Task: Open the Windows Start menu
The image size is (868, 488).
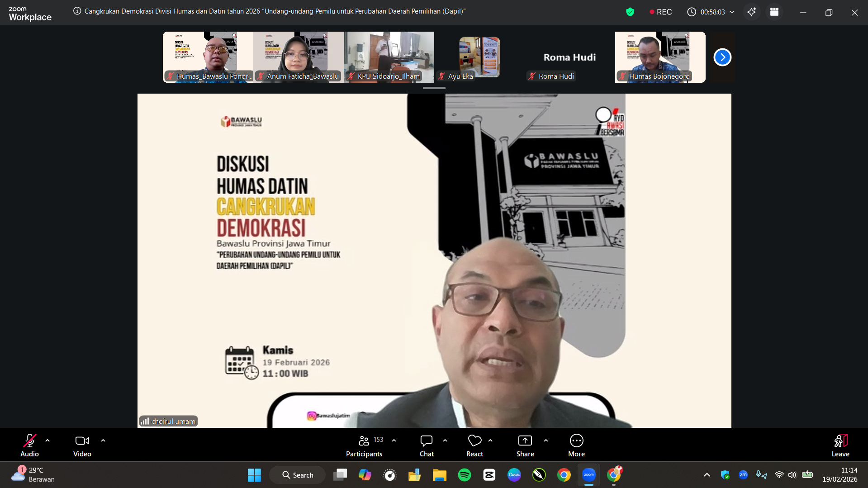Action: (x=254, y=475)
